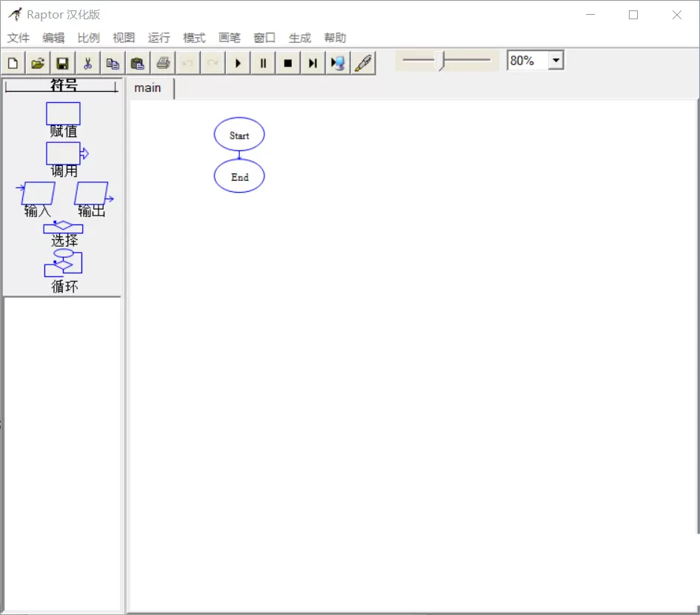This screenshot has width=700, height=615.
Task: Stop execution with the square stop button
Action: 288,63
